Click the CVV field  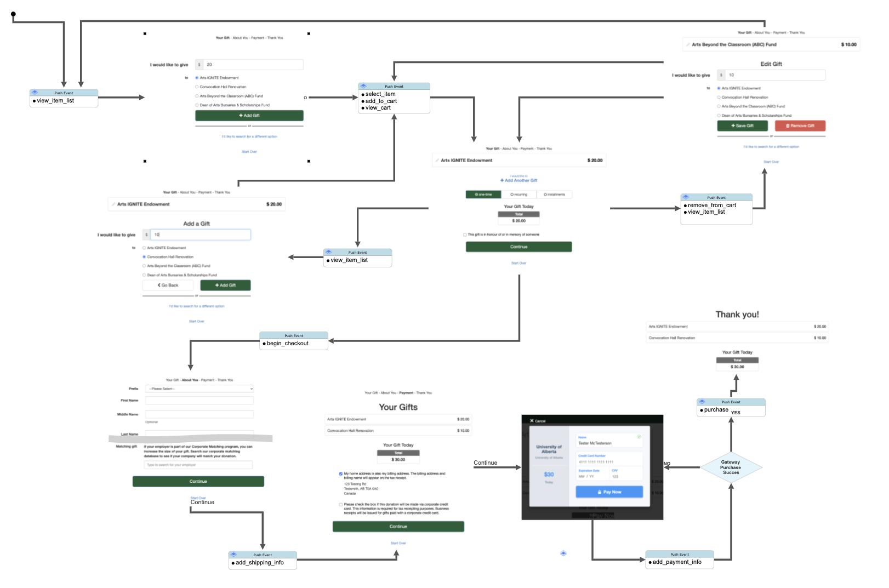coord(626,473)
